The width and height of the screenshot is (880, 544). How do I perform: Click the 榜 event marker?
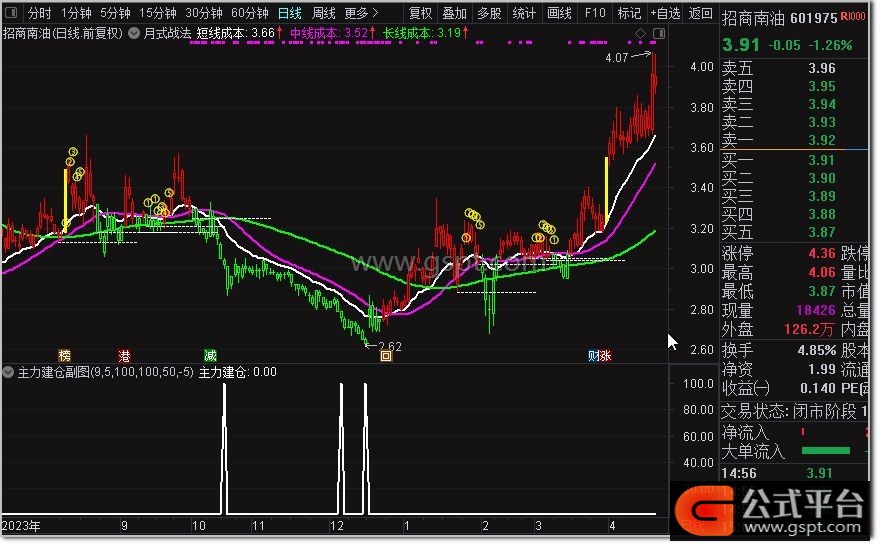pos(65,355)
